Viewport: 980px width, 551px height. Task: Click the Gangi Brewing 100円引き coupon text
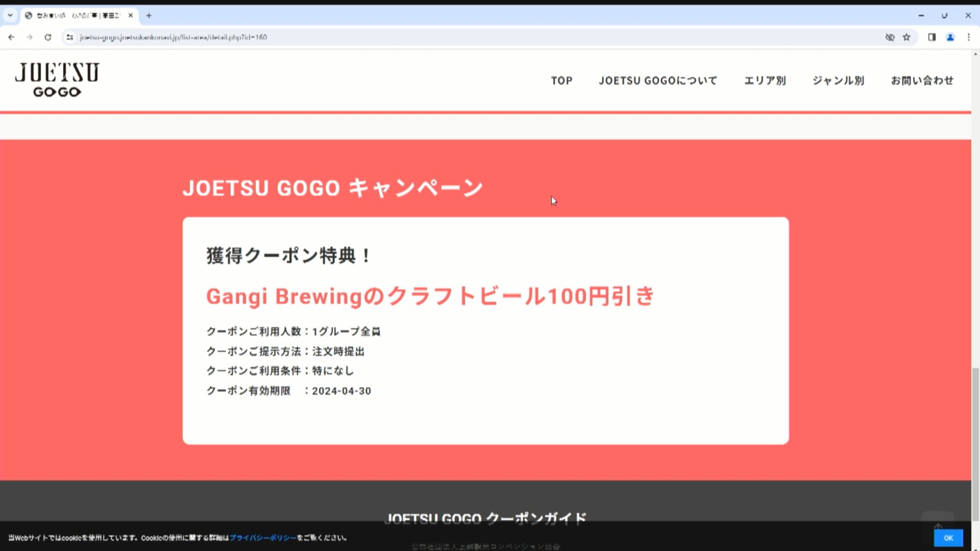point(430,296)
